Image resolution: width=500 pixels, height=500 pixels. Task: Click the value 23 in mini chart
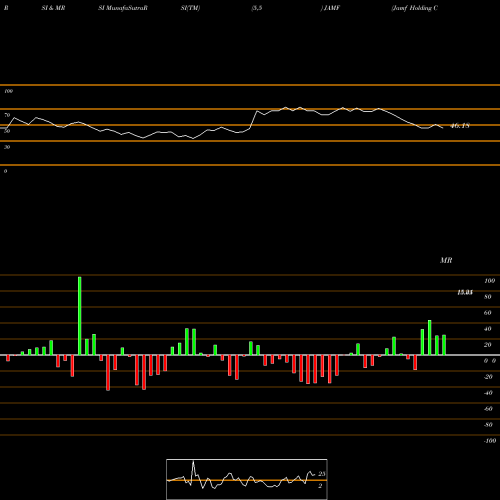(322, 474)
